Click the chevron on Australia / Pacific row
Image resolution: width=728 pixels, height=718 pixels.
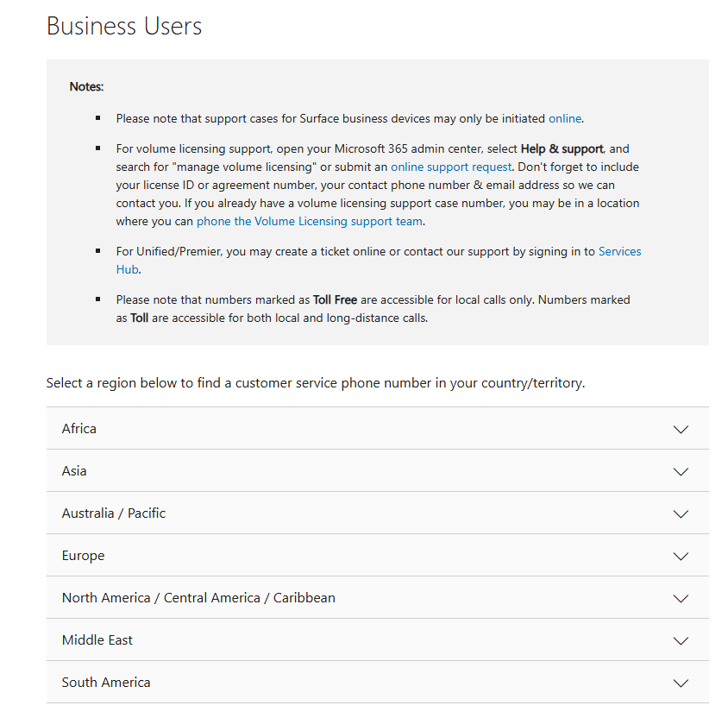pos(681,514)
